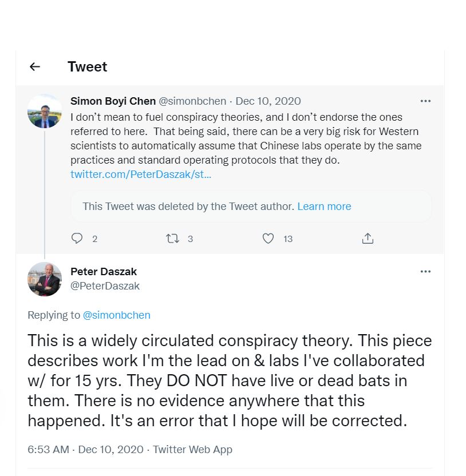Like Simon Boyi Chen's tweet
The image size is (466, 476).
(x=268, y=239)
